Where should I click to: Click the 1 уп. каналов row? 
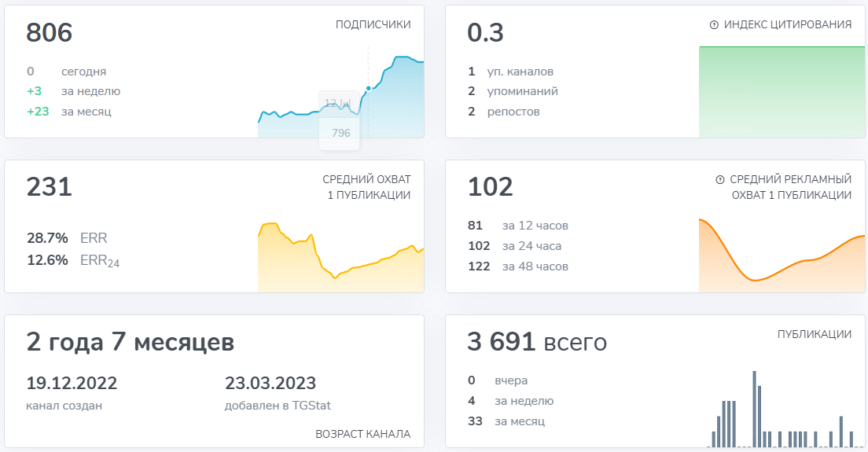click(510, 72)
